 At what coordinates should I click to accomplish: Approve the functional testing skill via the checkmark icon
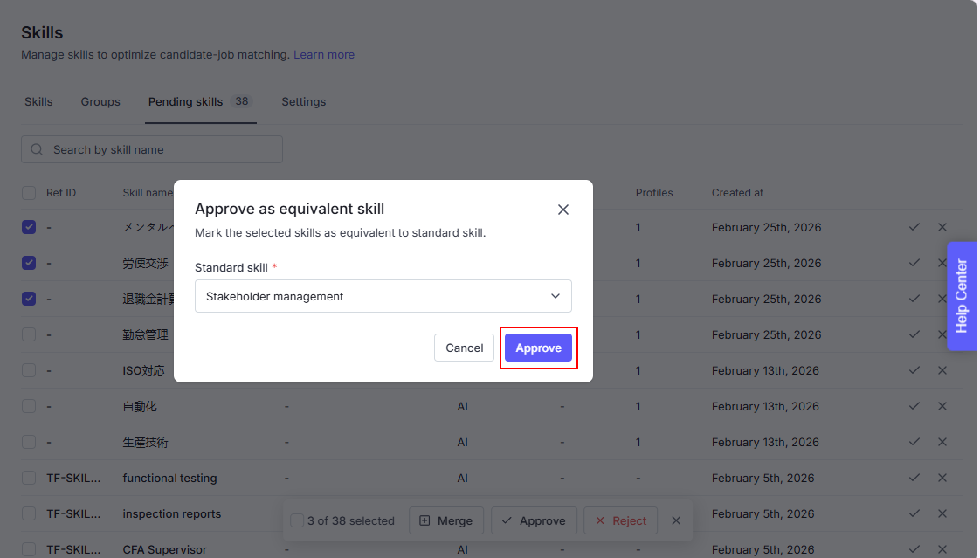tap(914, 478)
